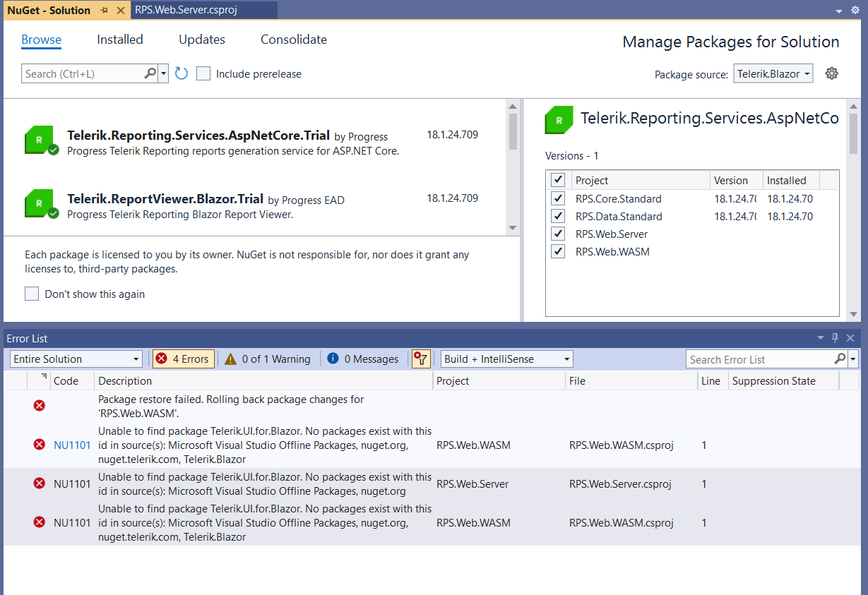Open the Build + IntelliSense dropdown

506,359
